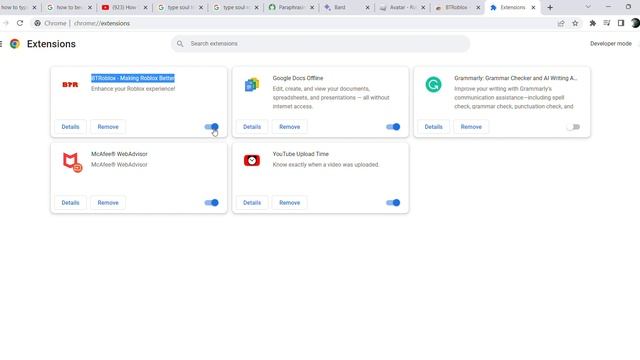This screenshot has height=360, width=640.
Task: Disable the McAfee WebAdvisor toggle
Action: 211,203
